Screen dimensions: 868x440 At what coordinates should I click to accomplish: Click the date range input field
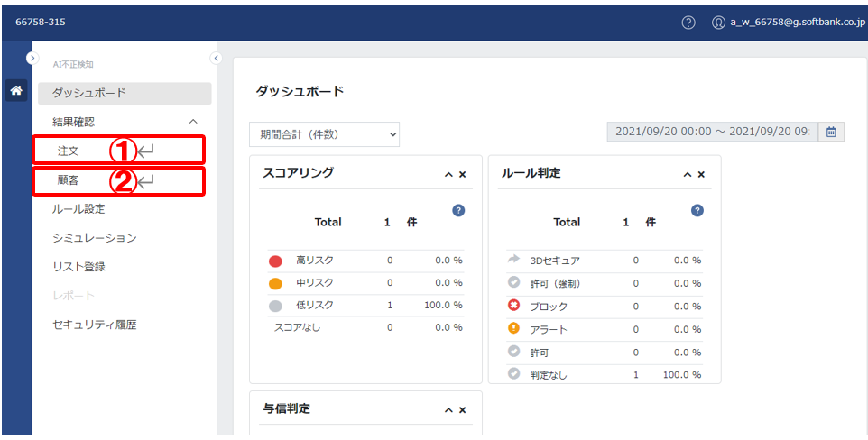(713, 132)
